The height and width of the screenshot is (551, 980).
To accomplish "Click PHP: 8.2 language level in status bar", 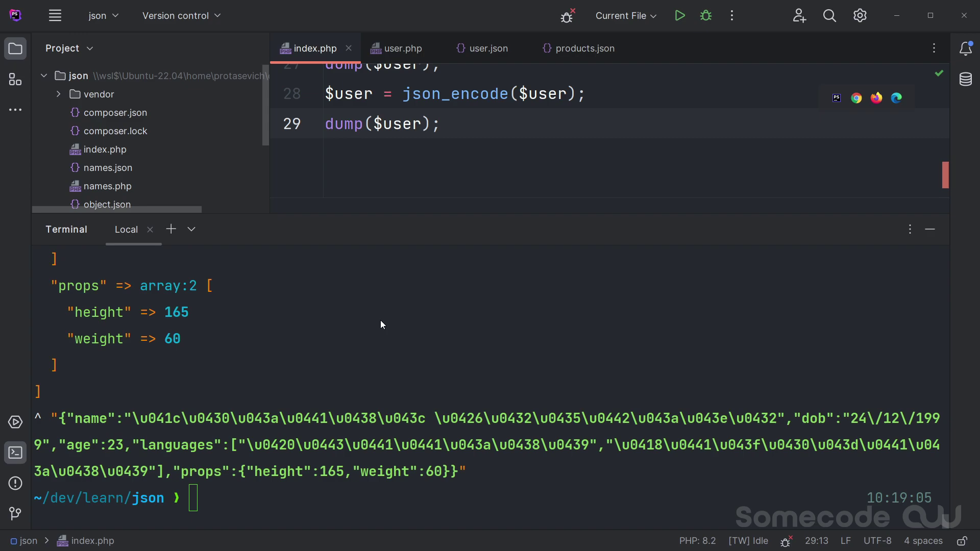I will 697,541.
